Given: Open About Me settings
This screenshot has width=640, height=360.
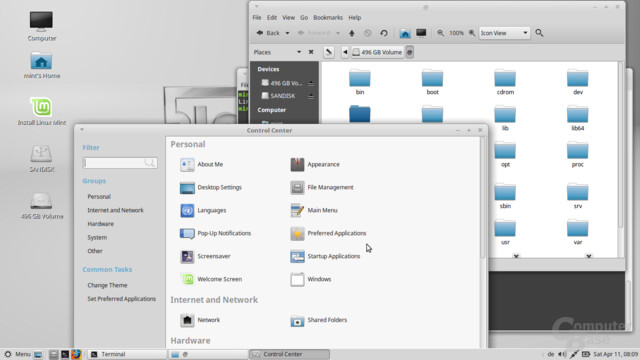Looking at the screenshot, I should point(202,164).
